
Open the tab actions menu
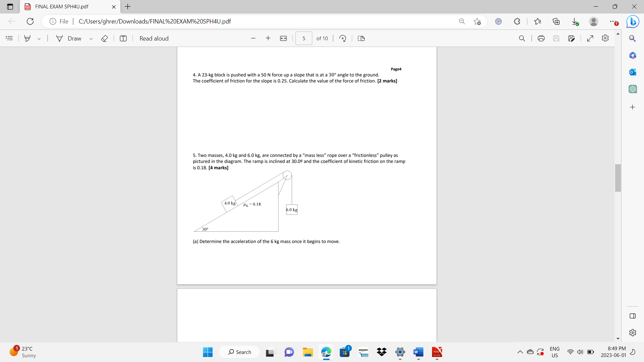(x=10, y=6)
